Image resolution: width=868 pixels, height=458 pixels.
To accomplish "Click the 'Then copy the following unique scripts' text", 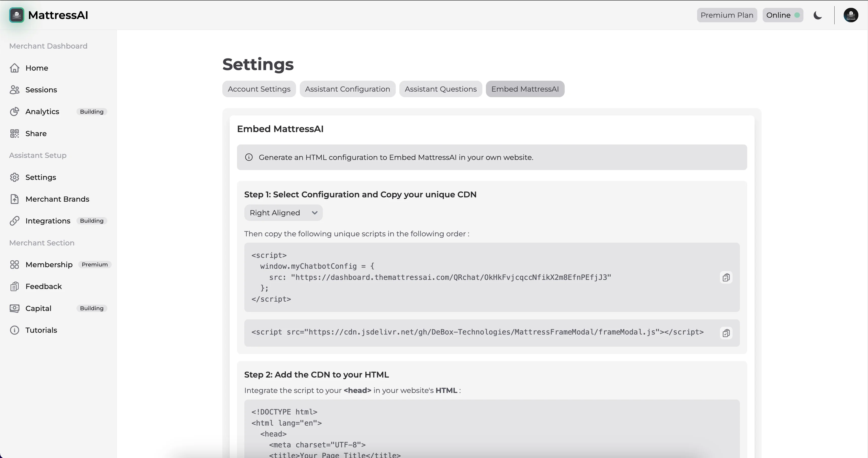I will pyautogui.click(x=357, y=234).
